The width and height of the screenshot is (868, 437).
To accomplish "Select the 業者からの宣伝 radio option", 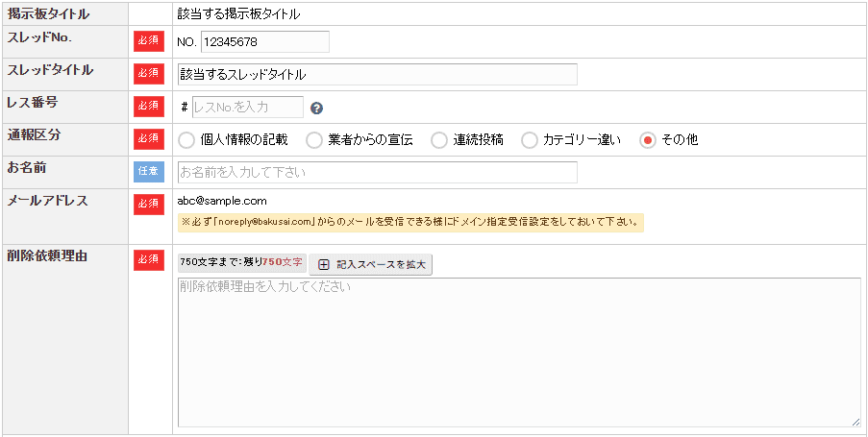I will pos(314,140).
